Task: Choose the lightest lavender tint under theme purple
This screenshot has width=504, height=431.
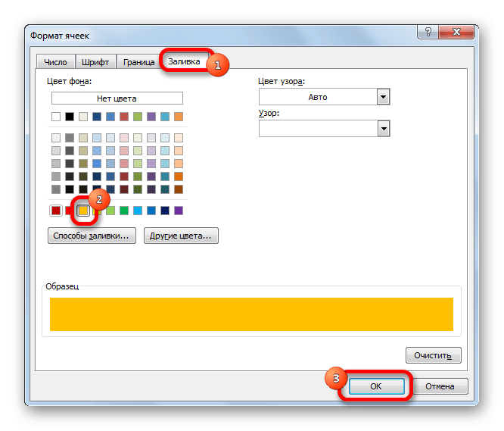Action: coord(151,138)
